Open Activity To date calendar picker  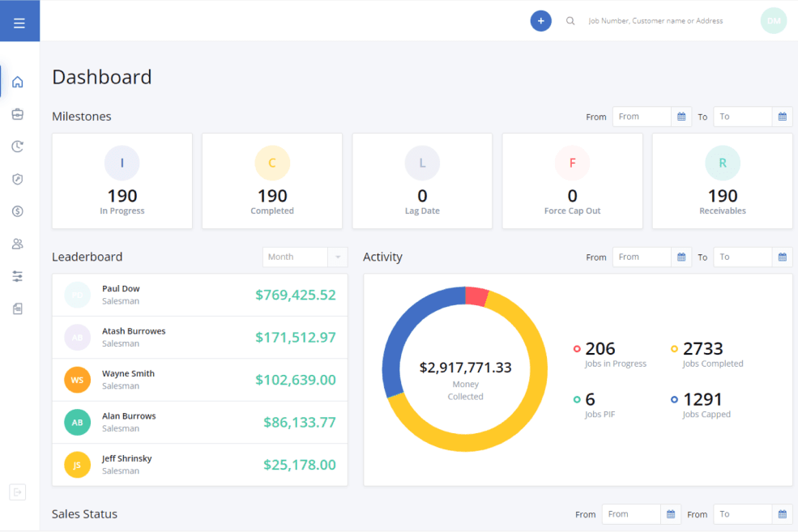pyautogui.click(x=782, y=257)
